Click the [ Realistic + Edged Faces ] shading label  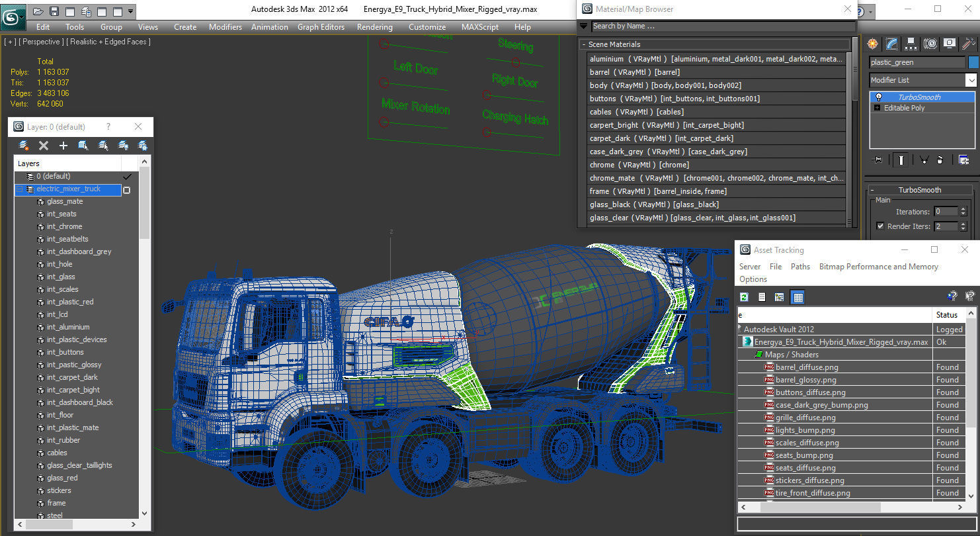109,42
